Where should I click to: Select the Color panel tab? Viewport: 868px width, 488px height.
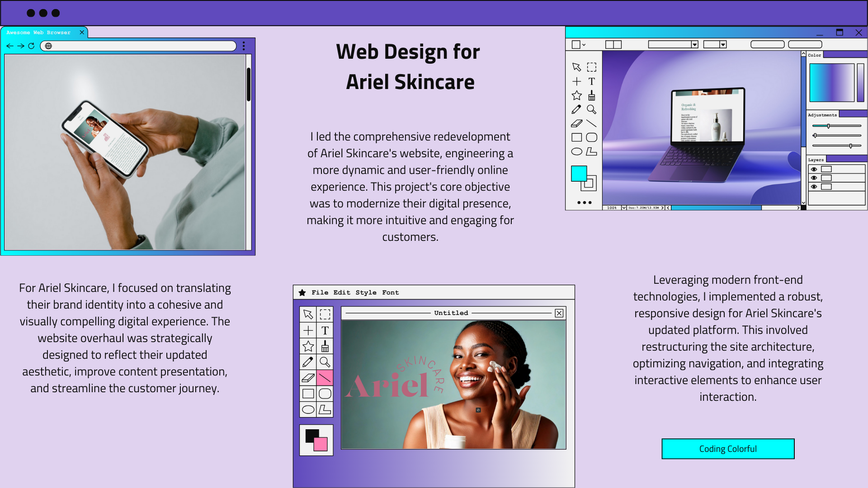pos(815,55)
